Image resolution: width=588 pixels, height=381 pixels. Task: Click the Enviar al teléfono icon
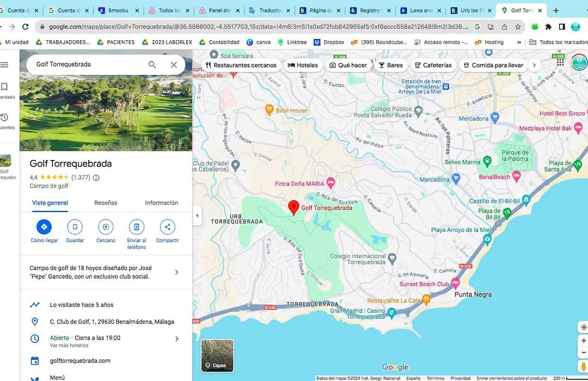click(x=137, y=227)
